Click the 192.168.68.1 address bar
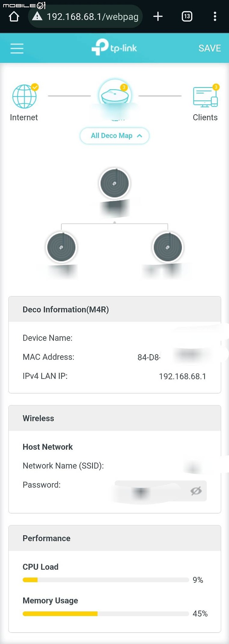This screenshot has height=644, width=229. tap(85, 17)
